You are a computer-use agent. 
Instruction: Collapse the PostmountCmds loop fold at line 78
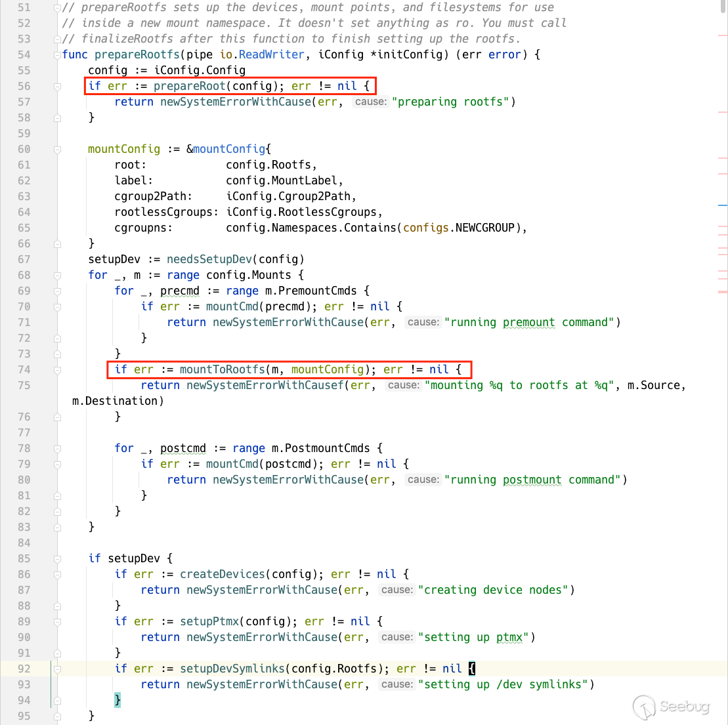point(57,448)
